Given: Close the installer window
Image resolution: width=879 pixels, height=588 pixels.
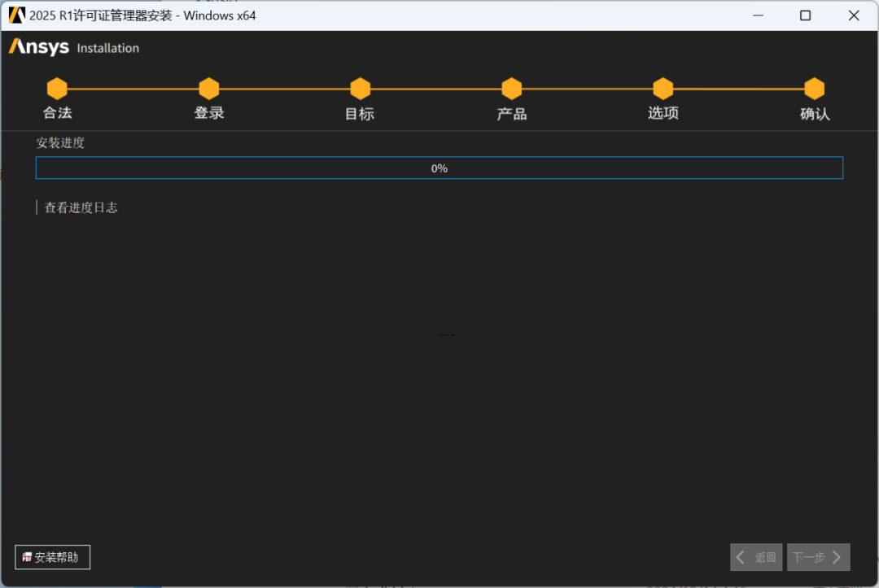Looking at the screenshot, I should tap(854, 15).
